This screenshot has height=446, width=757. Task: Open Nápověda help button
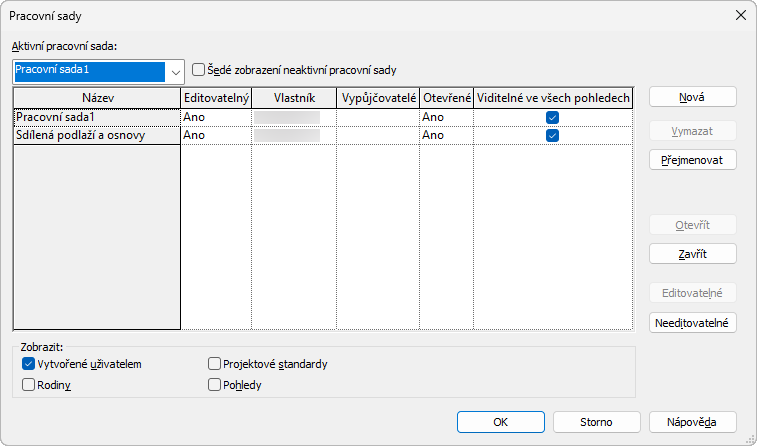pos(693,422)
